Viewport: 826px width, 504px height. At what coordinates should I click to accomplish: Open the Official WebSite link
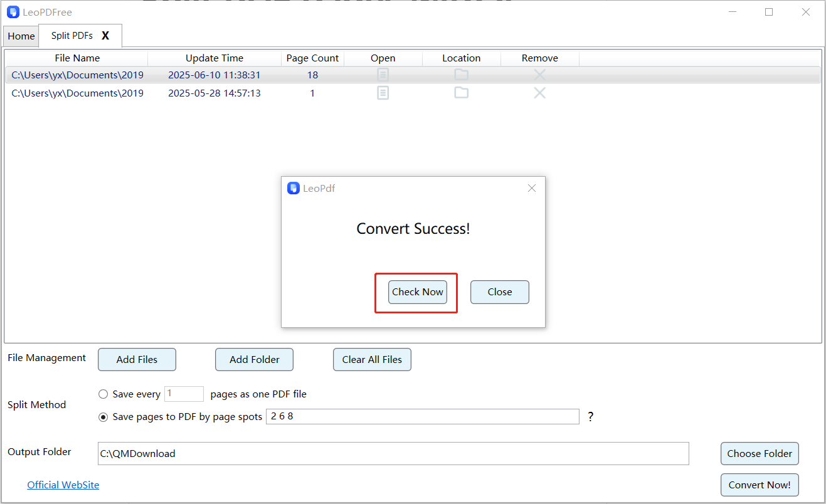pos(63,485)
